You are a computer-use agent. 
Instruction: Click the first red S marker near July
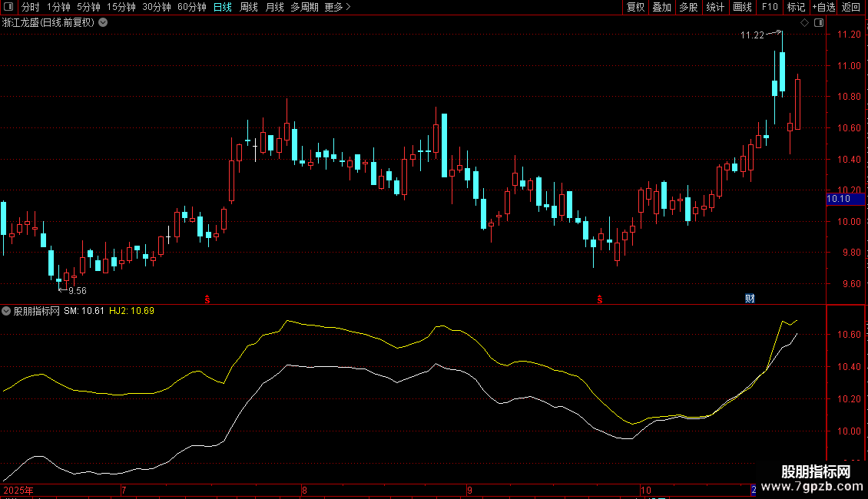click(x=207, y=299)
